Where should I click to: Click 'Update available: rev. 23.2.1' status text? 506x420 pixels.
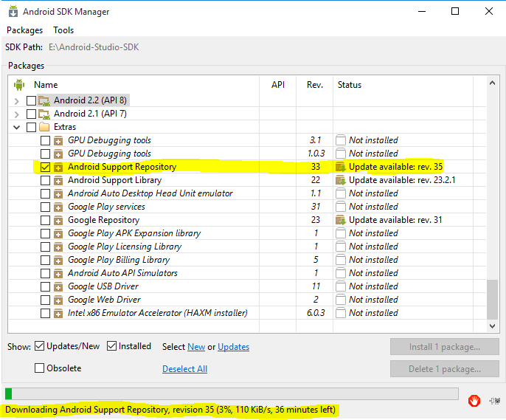pyautogui.click(x=402, y=180)
